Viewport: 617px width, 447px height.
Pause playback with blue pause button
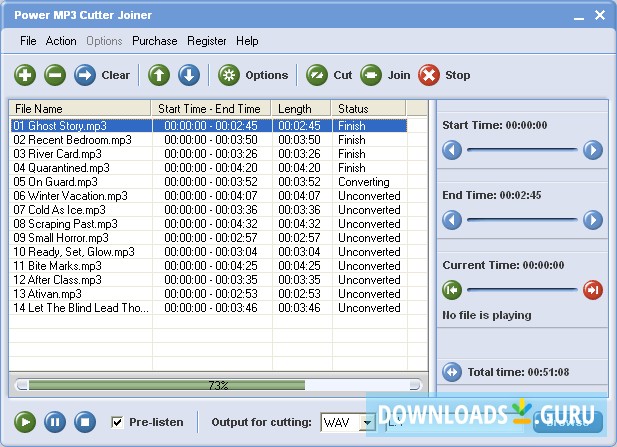tap(55, 422)
